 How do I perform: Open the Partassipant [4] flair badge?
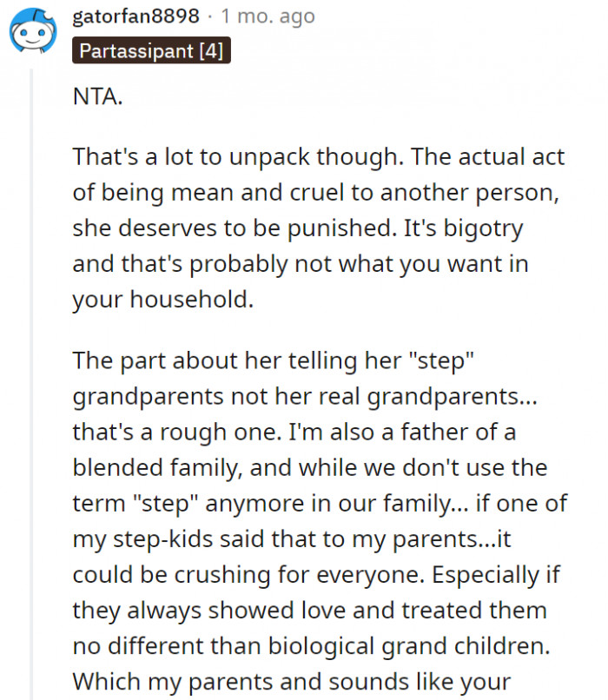pyautogui.click(x=150, y=51)
